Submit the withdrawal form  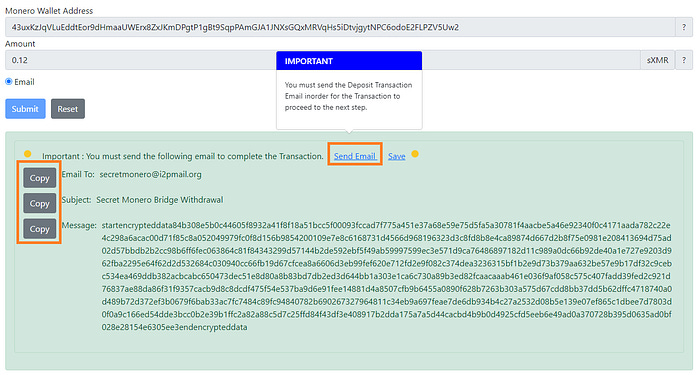tap(25, 109)
